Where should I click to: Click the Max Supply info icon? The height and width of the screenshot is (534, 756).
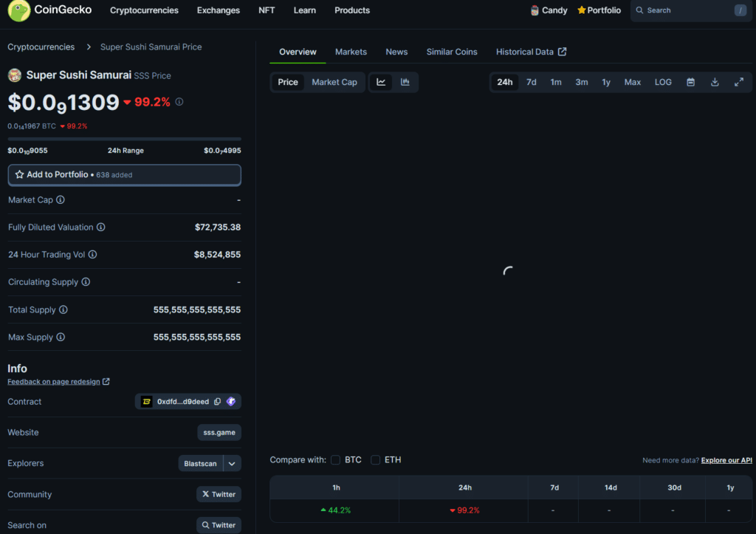click(x=61, y=338)
